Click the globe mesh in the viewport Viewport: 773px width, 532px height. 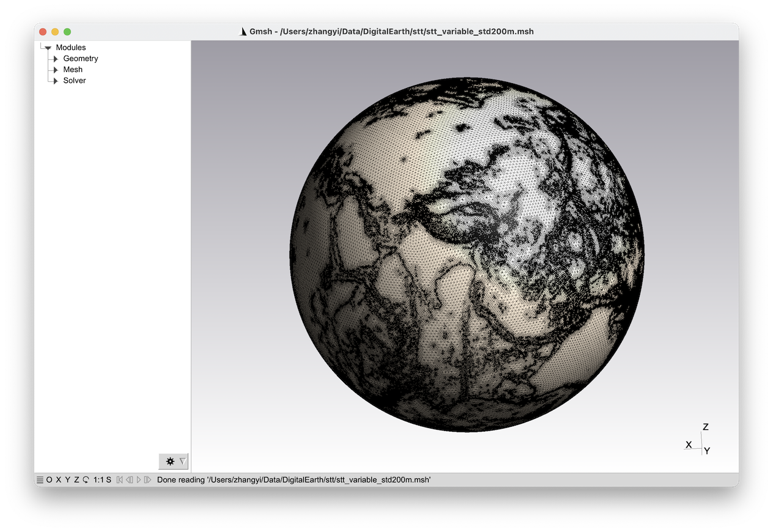(x=467, y=255)
